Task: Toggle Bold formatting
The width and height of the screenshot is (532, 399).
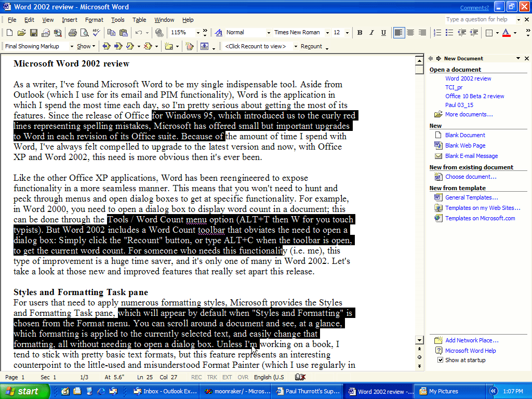Action: [x=360, y=33]
